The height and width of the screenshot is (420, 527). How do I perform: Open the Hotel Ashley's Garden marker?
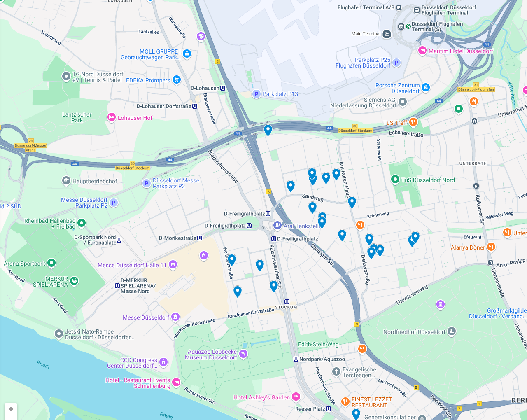[296, 397]
